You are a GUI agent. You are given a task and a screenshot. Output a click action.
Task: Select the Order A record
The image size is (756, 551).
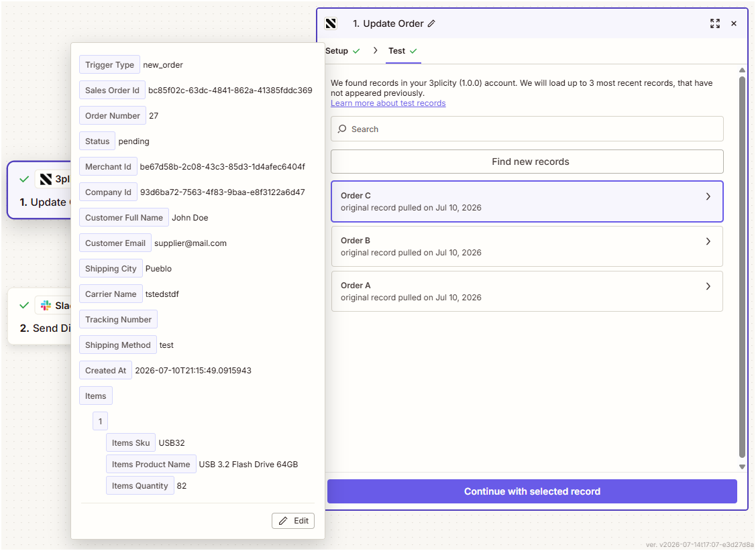[x=527, y=292]
